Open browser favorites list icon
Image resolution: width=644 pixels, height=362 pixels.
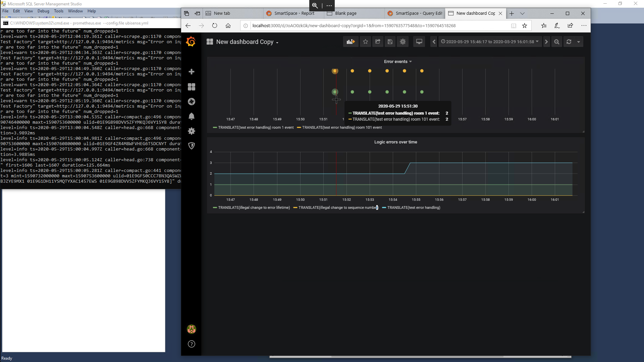click(x=544, y=25)
